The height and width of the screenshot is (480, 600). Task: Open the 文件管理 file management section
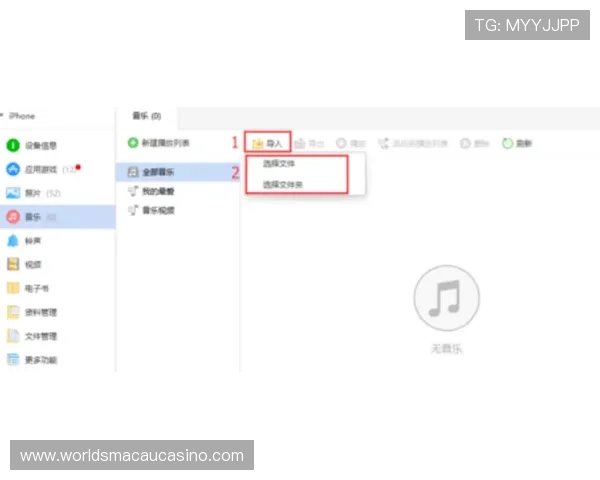tap(31, 336)
